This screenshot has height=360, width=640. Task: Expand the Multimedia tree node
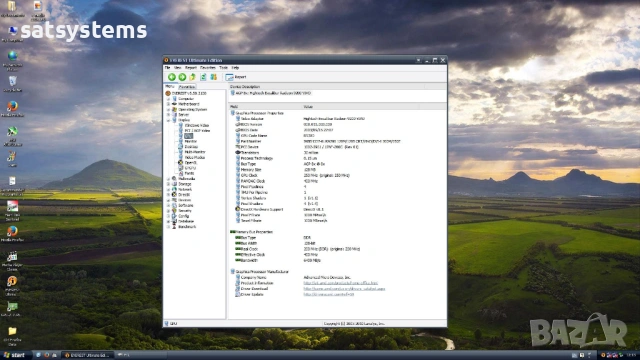(x=168, y=179)
